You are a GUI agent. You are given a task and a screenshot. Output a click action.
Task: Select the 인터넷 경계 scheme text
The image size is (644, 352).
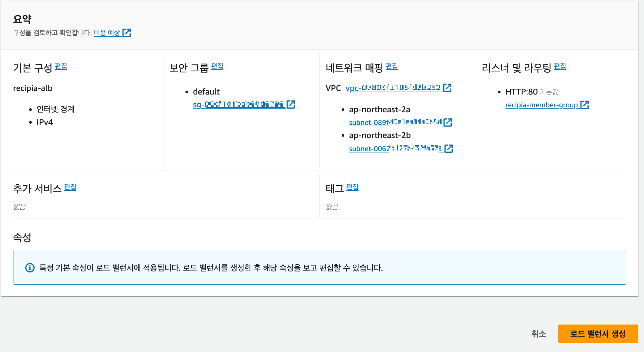[56, 109]
